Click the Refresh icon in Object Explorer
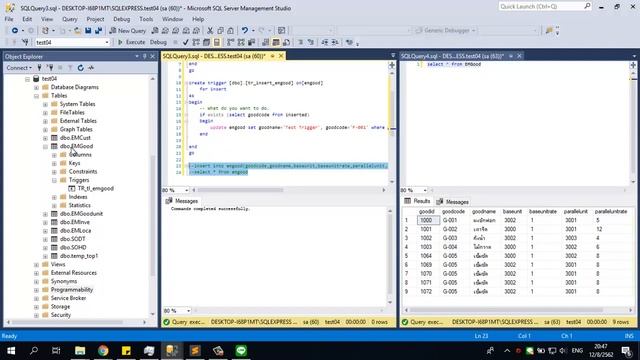 pos(81,68)
